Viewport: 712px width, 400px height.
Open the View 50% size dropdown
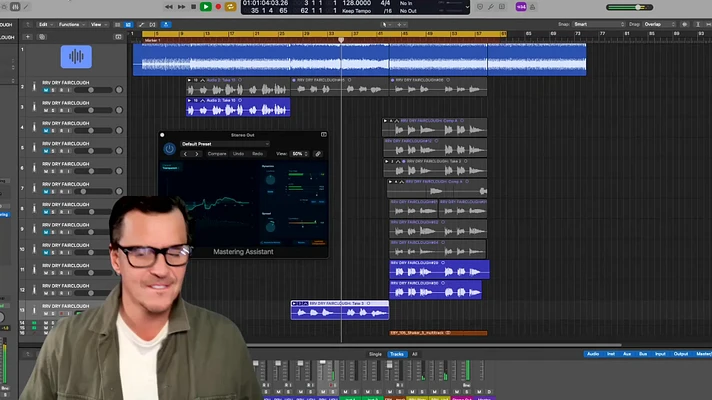300,154
